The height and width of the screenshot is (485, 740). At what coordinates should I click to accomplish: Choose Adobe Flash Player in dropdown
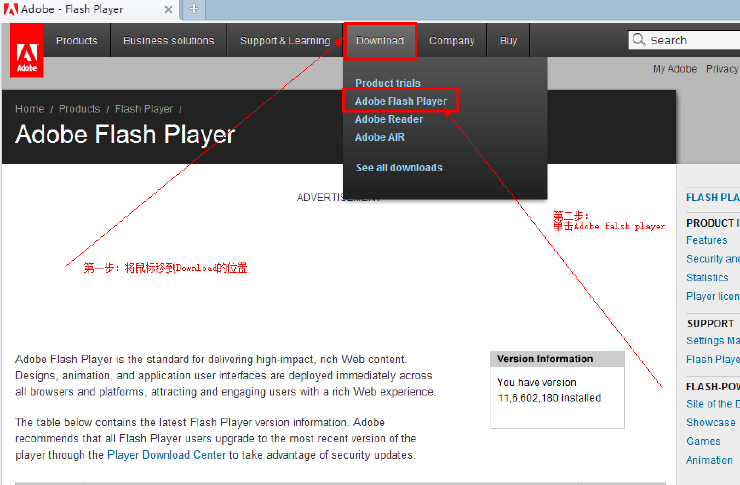[401, 101]
